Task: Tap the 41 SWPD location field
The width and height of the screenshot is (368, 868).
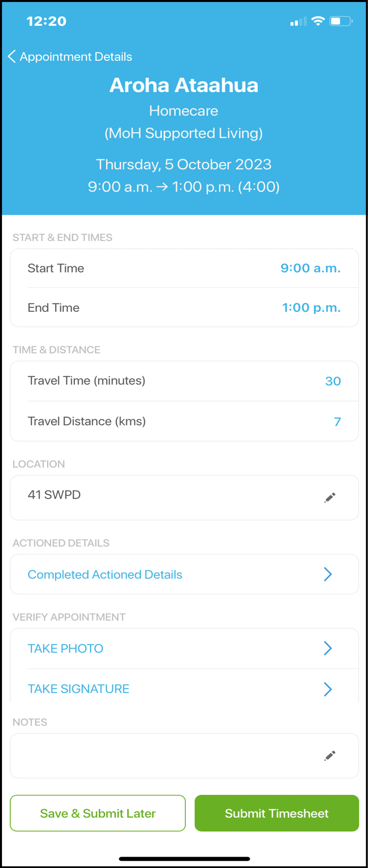Action: point(184,497)
